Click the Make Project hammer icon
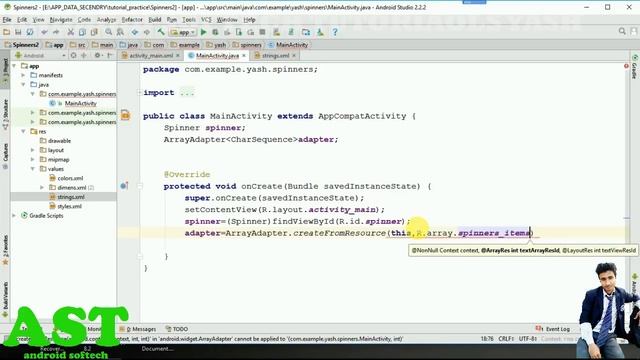 click(161, 32)
